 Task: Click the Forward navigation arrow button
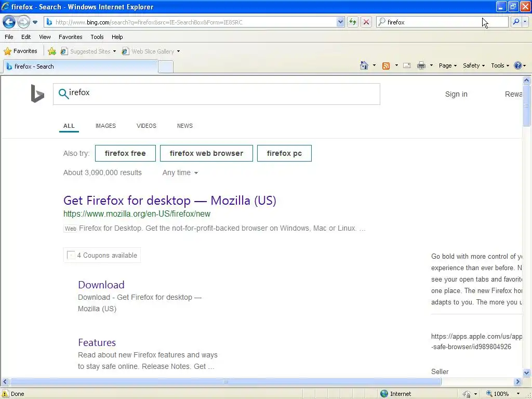pyautogui.click(x=23, y=22)
